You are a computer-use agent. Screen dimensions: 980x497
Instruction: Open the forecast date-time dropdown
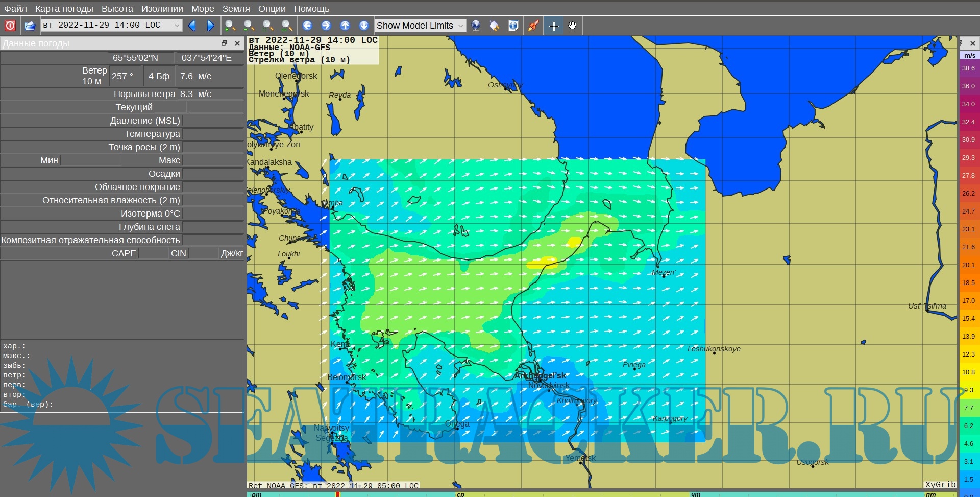(x=177, y=25)
